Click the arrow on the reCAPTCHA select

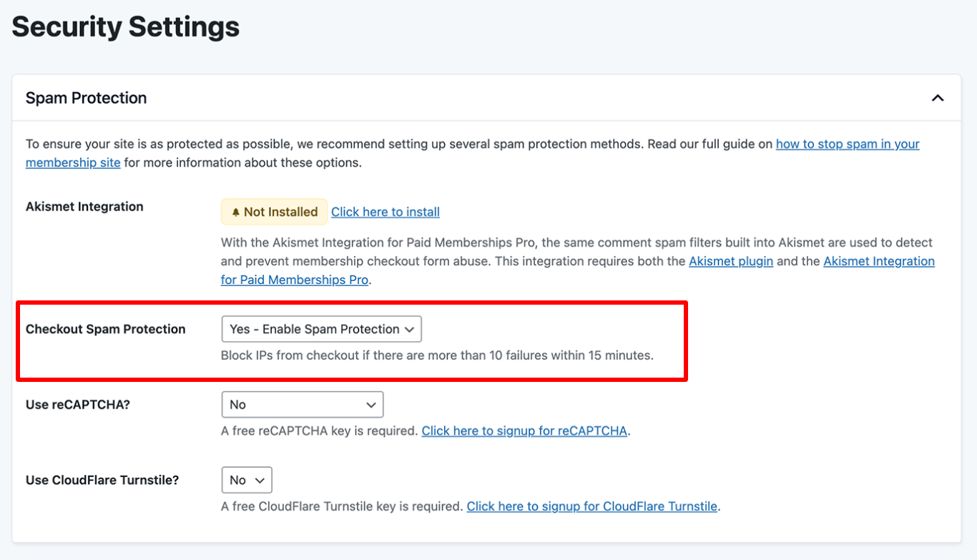click(x=373, y=404)
